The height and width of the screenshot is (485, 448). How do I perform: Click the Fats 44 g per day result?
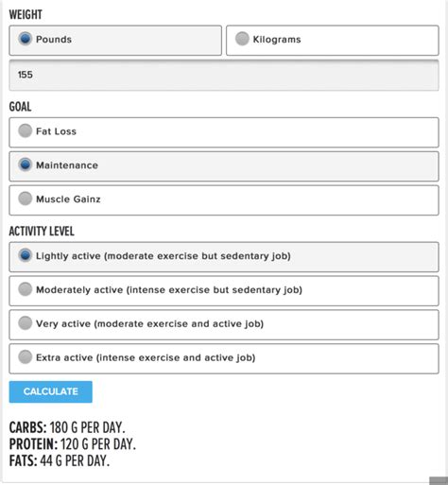[x=60, y=461]
